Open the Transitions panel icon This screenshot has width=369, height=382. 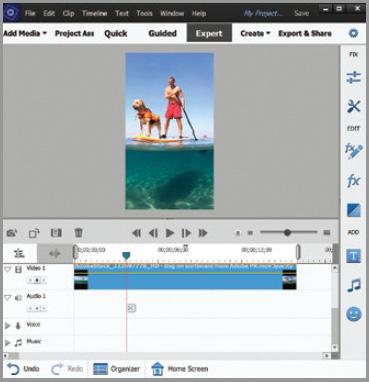click(353, 211)
